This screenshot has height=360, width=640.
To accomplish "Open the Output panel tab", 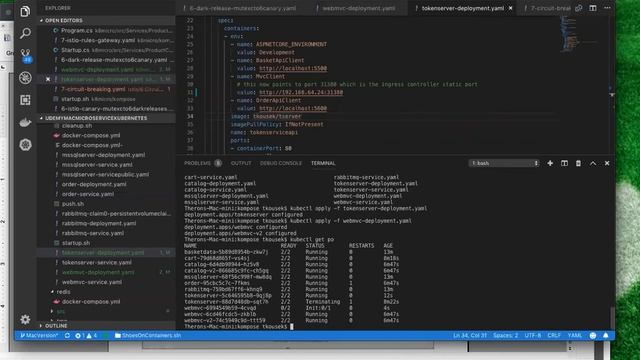I will click(x=241, y=163).
